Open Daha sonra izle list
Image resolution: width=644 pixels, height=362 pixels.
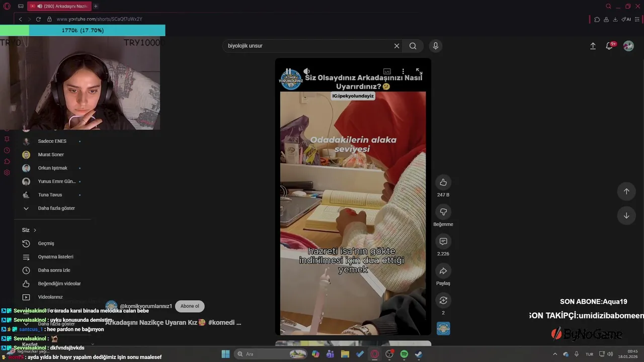(x=54, y=270)
